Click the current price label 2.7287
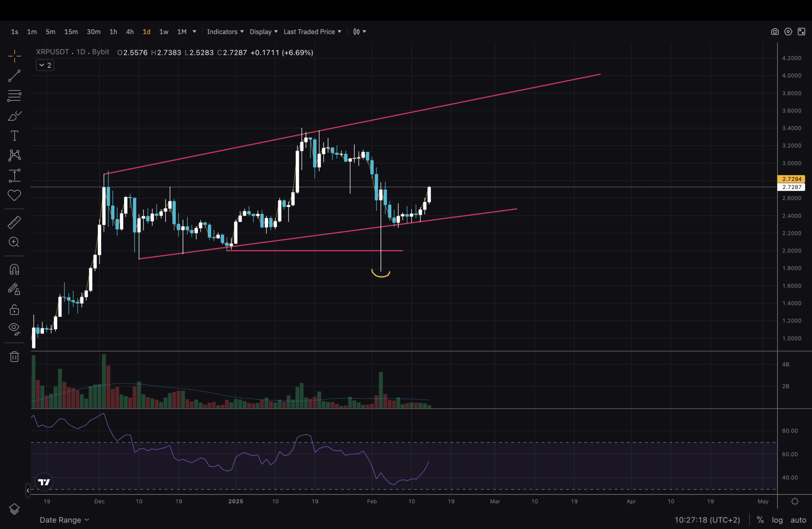 791,187
